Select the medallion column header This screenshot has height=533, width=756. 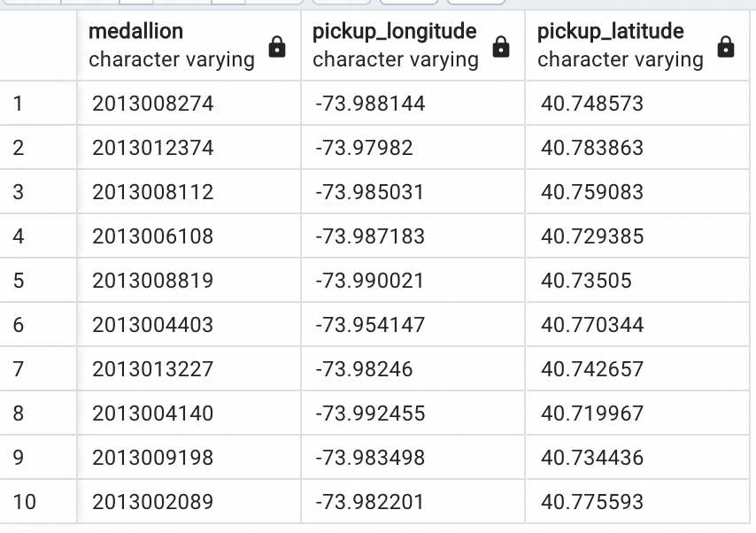click(x=173, y=45)
